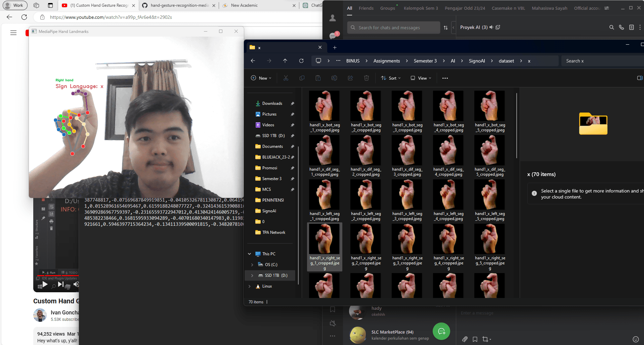The height and width of the screenshot is (345, 644).
Task: Click the file list vertical scrollbar
Action: coord(517,126)
